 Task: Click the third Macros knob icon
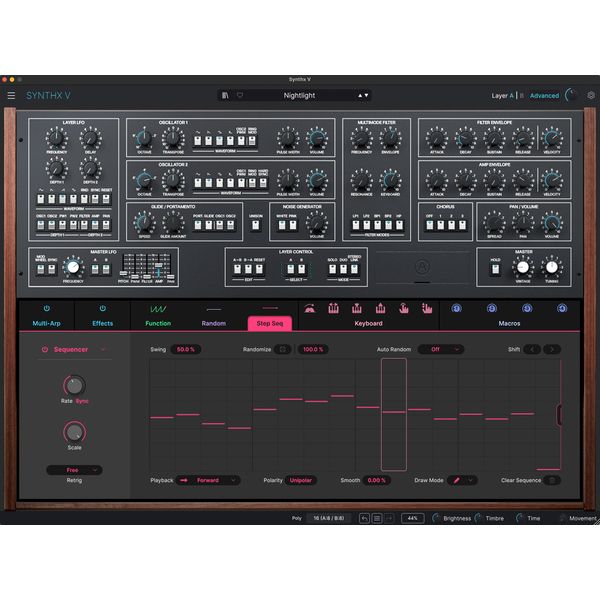pyautogui.click(x=527, y=308)
